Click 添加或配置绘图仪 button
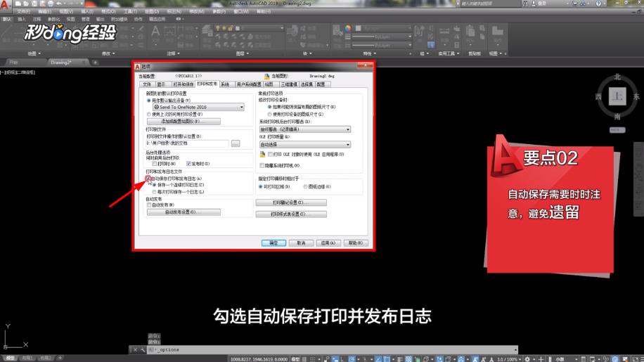This screenshot has height=362, width=644. [183, 122]
